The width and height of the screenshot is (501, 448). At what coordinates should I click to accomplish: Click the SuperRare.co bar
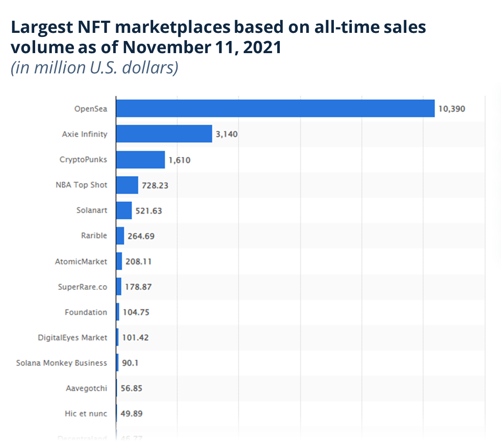[x=119, y=286]
